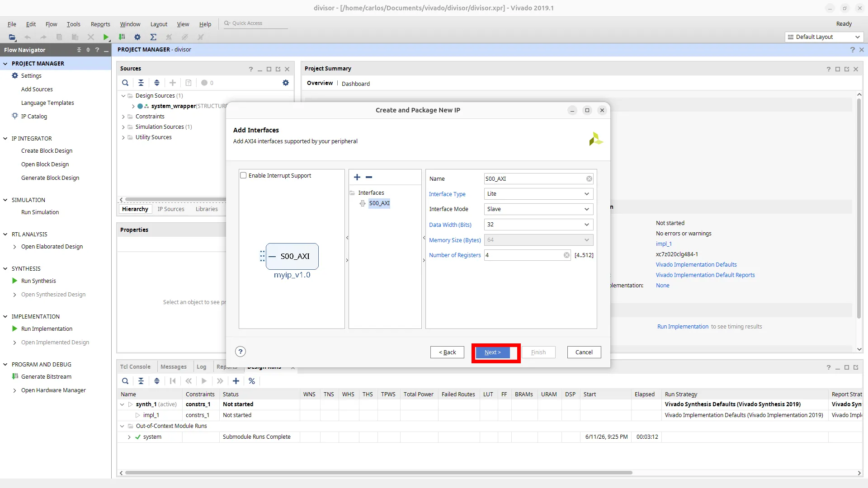Expand the system out-of-context run row
The height and width of the screenshot is (488, 868).
tap(129, 437)
